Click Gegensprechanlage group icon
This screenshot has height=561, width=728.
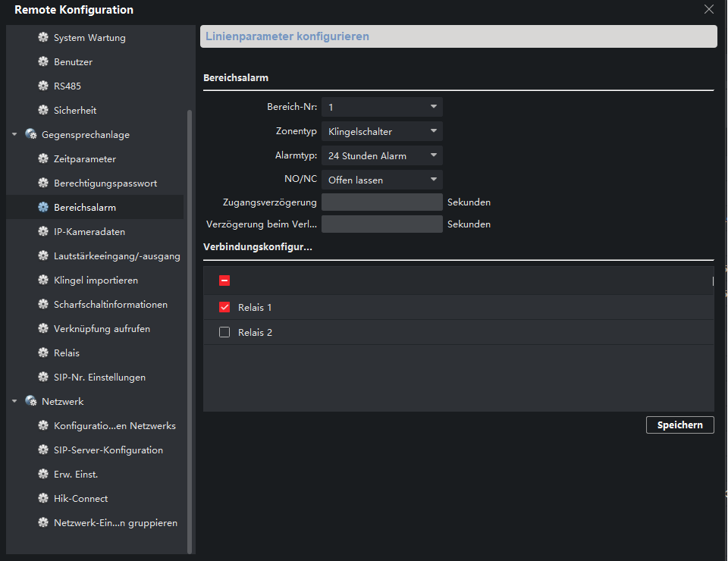(31, 134)
